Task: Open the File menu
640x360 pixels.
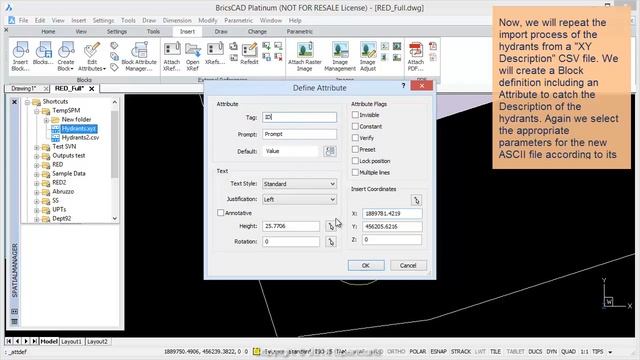Action: 23,20
